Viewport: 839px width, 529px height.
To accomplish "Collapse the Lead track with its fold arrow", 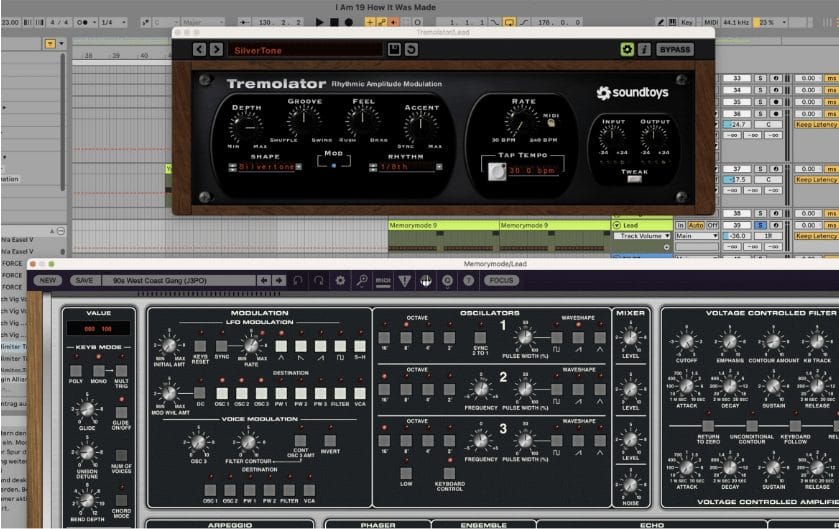I will pyautogui.click(x=617, y=225).
